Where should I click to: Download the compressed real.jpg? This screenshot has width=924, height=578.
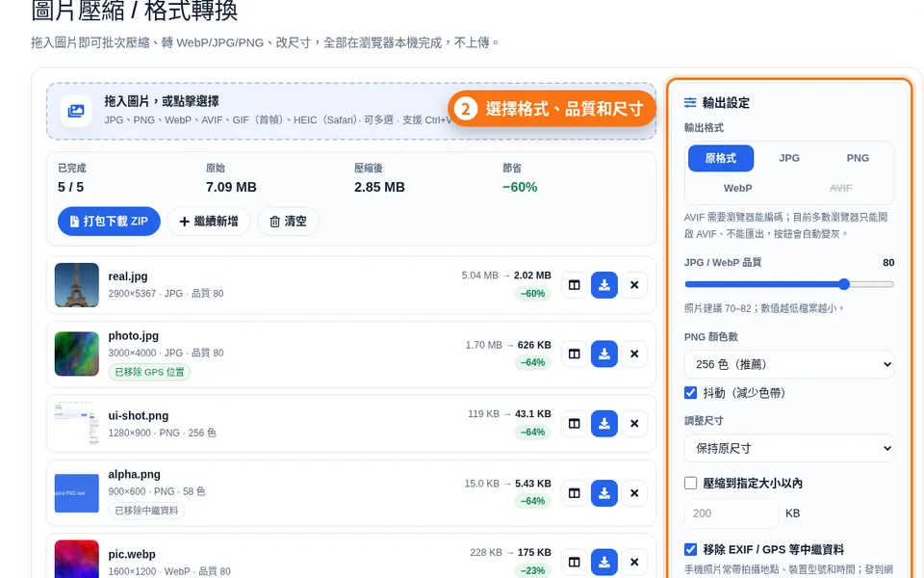coord(604,285)
